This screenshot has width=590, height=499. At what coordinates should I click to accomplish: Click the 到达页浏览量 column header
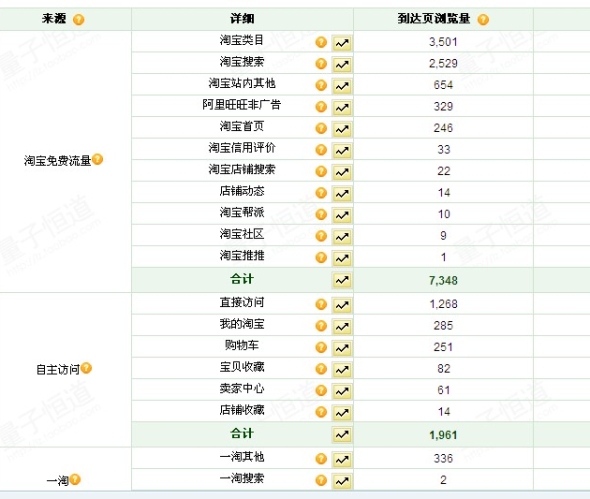(434, 18)
